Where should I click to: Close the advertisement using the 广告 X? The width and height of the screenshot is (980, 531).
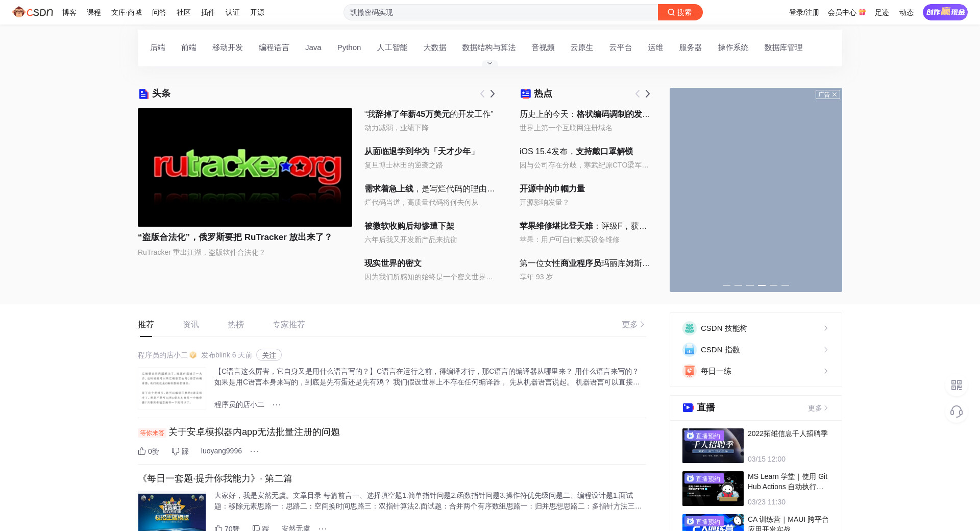pyautogui.click(x=834, y=94)
